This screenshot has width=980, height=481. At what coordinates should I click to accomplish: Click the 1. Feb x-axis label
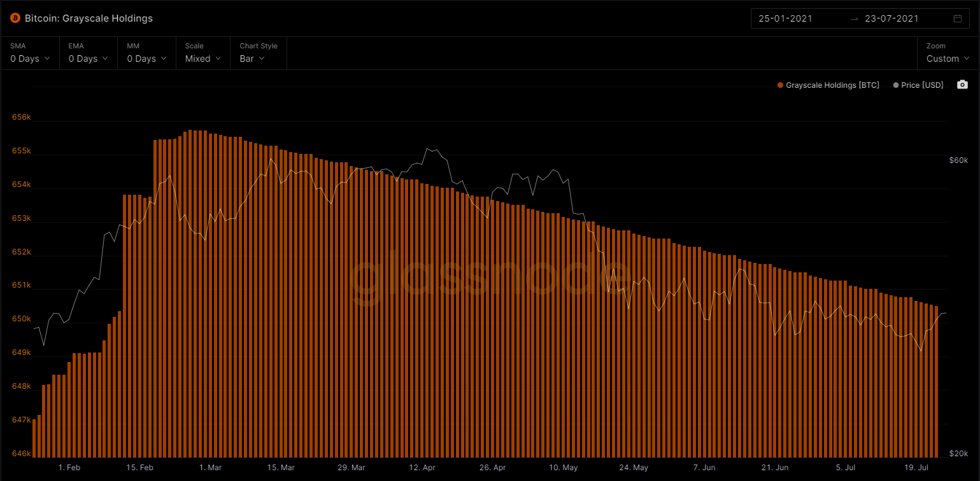69,468
